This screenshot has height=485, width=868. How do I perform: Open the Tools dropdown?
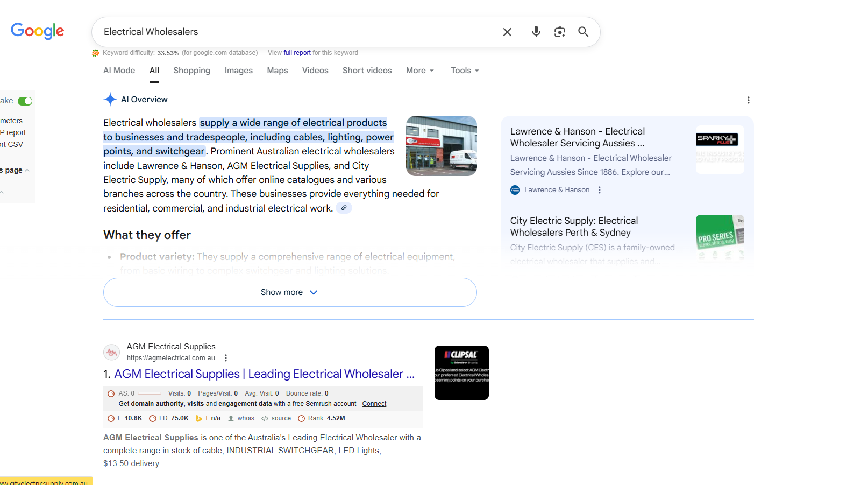click(x=464, y=71)
